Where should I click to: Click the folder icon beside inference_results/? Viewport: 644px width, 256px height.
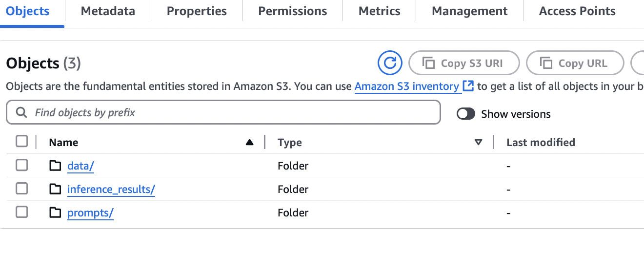(x=56, y=189)
